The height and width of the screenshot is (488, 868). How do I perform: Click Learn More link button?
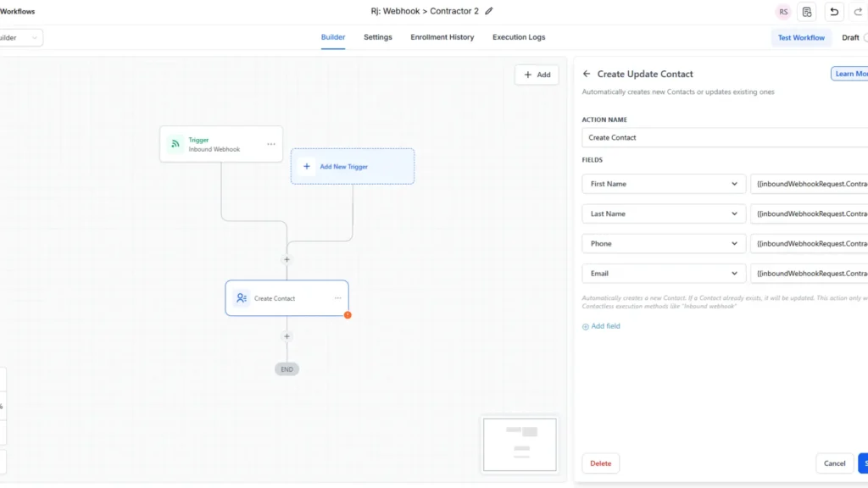(849, 74)
